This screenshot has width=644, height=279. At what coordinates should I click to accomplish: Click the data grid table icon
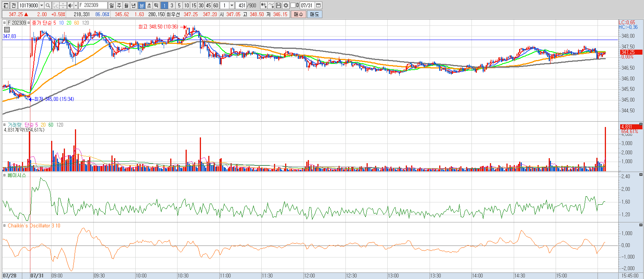click(7, 30)
